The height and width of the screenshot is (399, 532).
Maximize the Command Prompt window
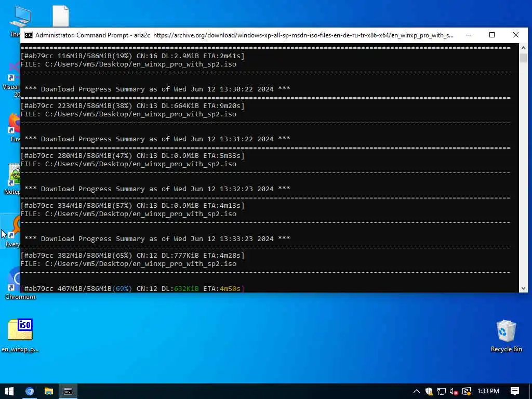[x=492, y=35]
